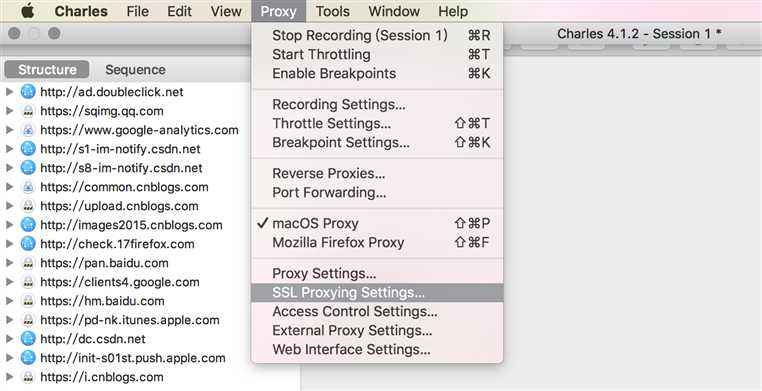762x391 pixels.
Task: Open the Tools menu
Action: point(332,11)
